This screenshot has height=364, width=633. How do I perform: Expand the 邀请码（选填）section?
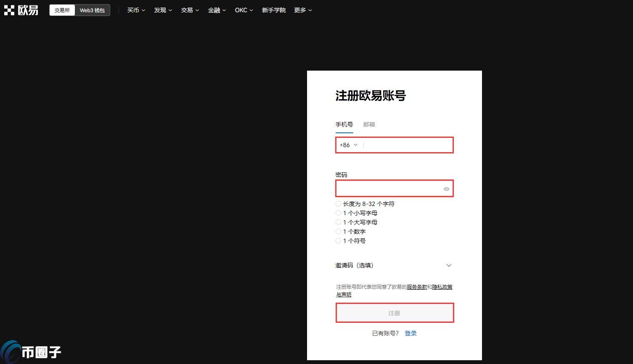(448, 265)
